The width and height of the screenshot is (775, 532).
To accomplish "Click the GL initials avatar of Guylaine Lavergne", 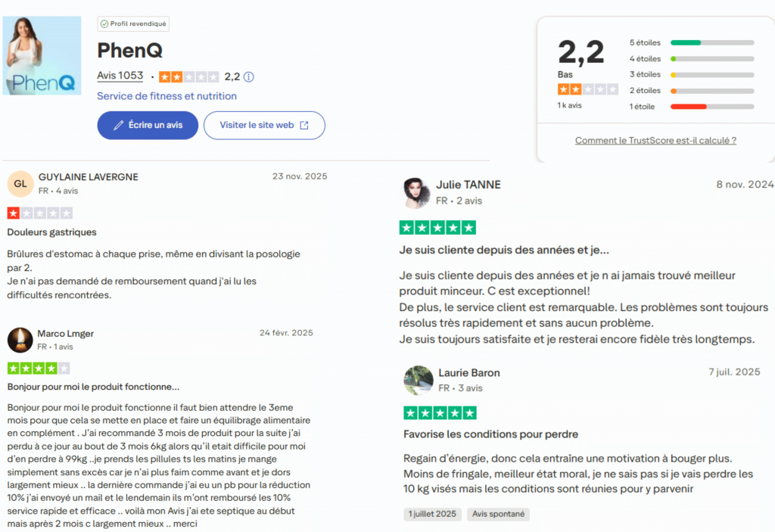I will [20, 183].
